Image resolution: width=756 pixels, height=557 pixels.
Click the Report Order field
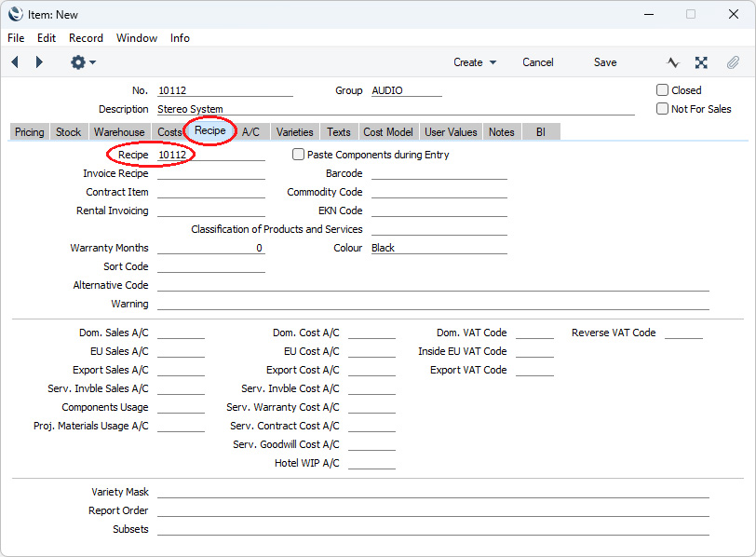coord(433,510)
